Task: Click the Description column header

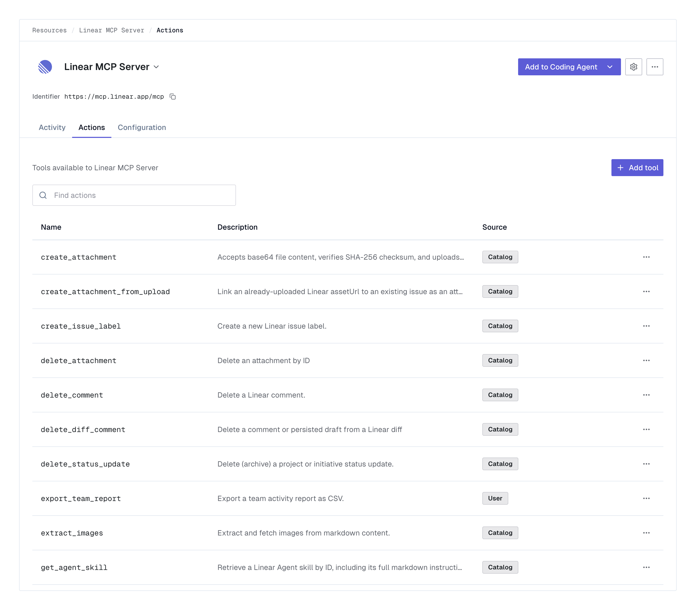Action: [x=238, y=227]
